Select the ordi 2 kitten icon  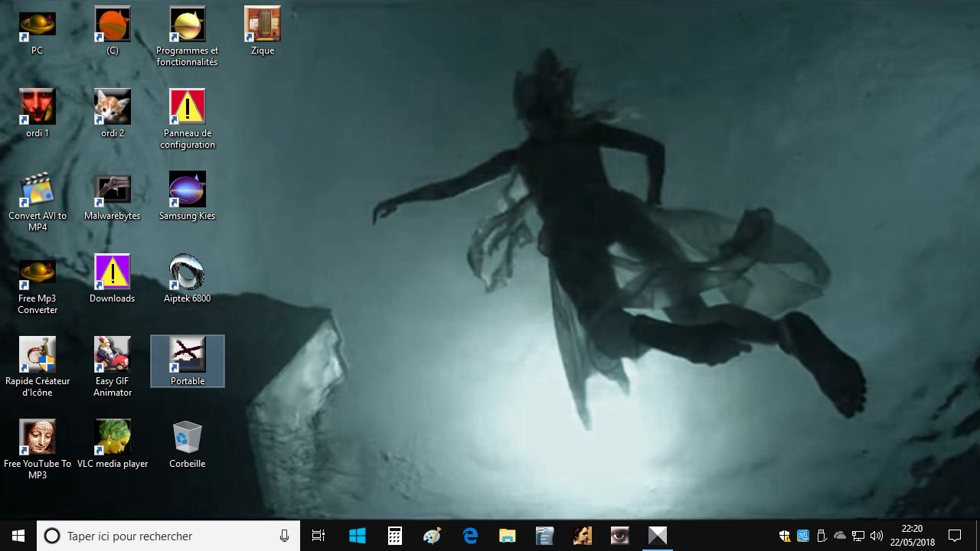tap(113, 114)
